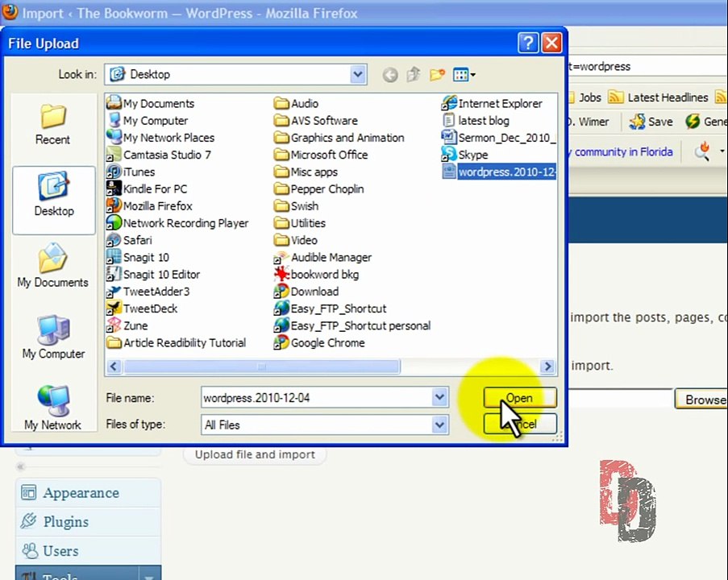The height and width of the screenshot is (580, 728).
Task: Select the Mozilla Firefox shortcut
Action: [149, 206]
